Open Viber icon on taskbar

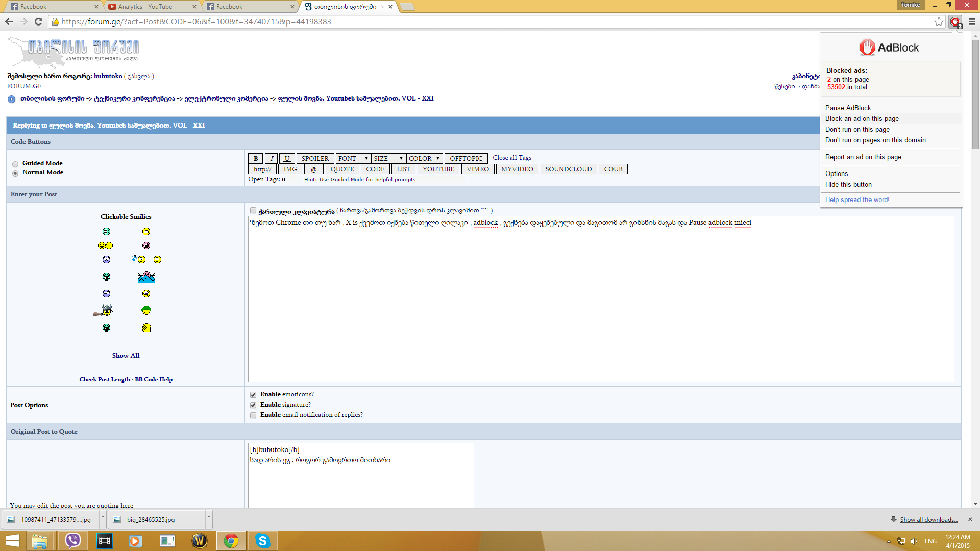pos(73,541)
